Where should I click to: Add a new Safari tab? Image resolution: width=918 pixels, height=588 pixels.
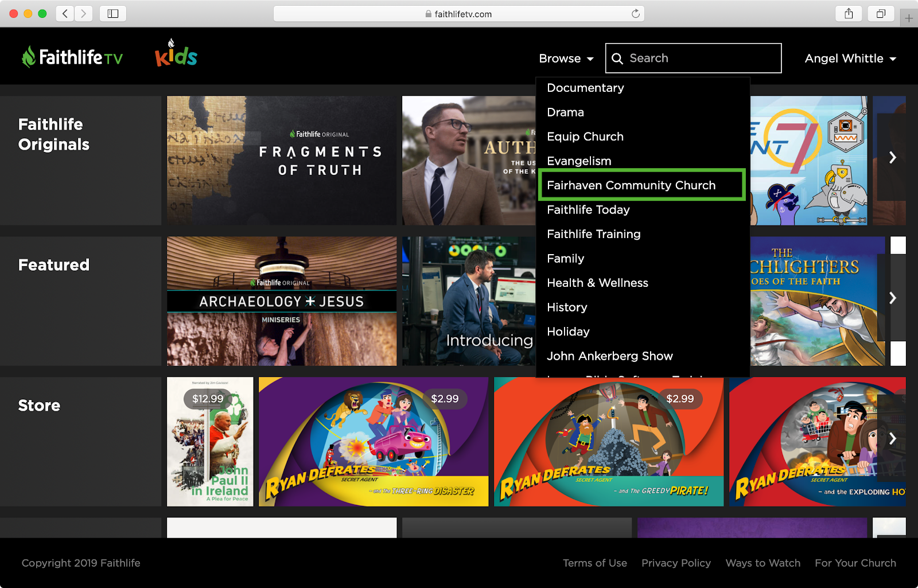(x=909, y=18)
